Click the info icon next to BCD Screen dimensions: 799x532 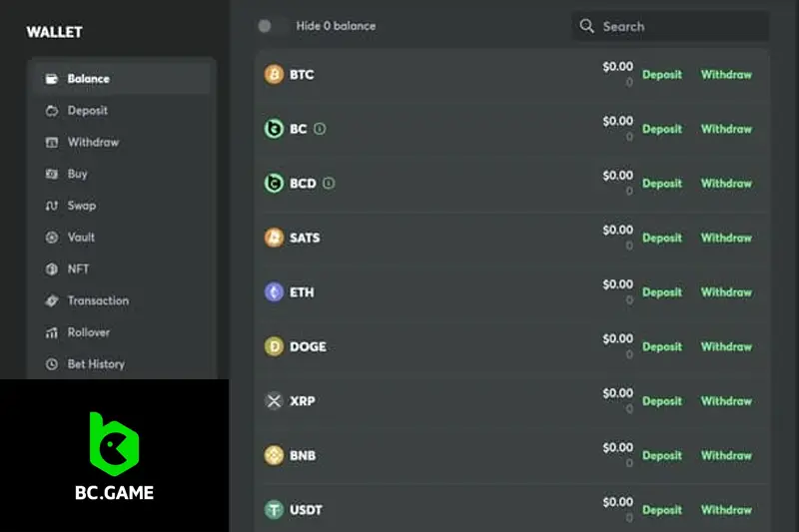329,184
